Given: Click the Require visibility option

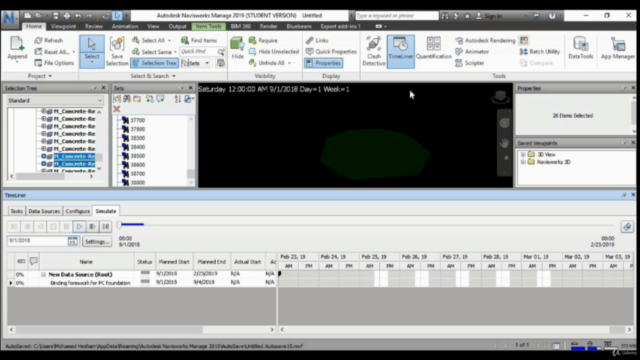Looking at the screenshot, I should pyautogui.click(x=263, y=40).
